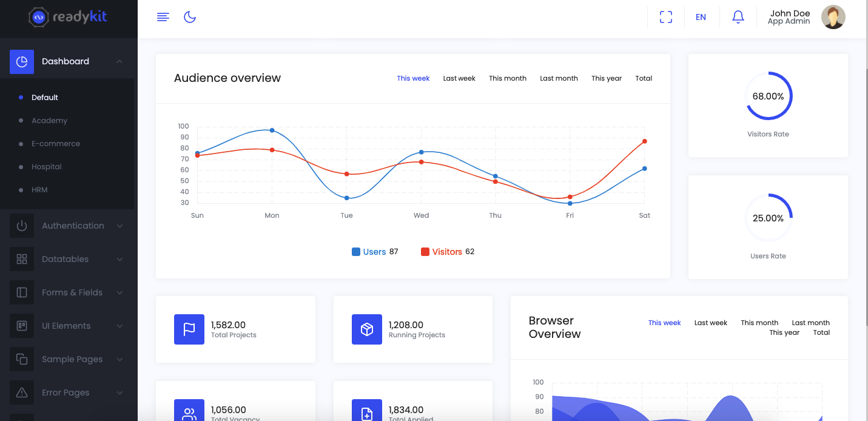
Task: Select Browser Overview This month filter
Action: coord(759,323)
